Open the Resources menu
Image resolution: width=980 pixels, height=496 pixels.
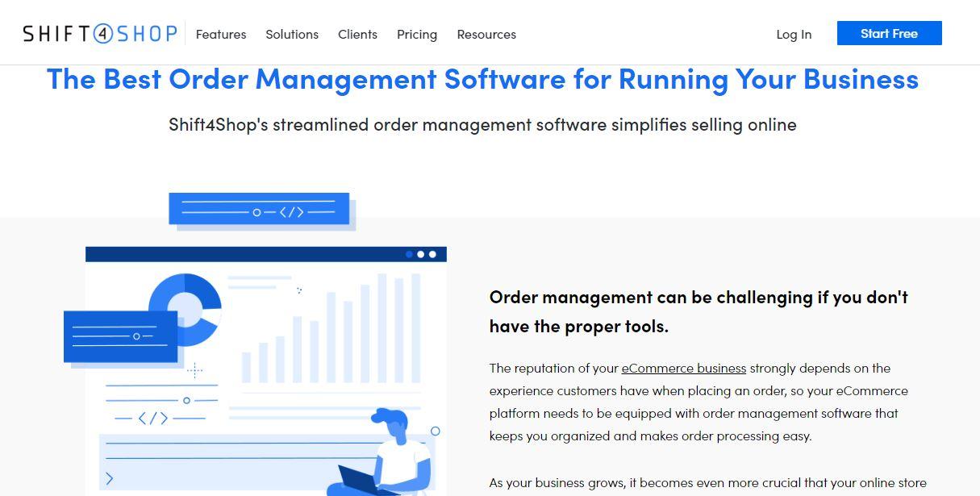pyautogui.click(x=486, y=34)
